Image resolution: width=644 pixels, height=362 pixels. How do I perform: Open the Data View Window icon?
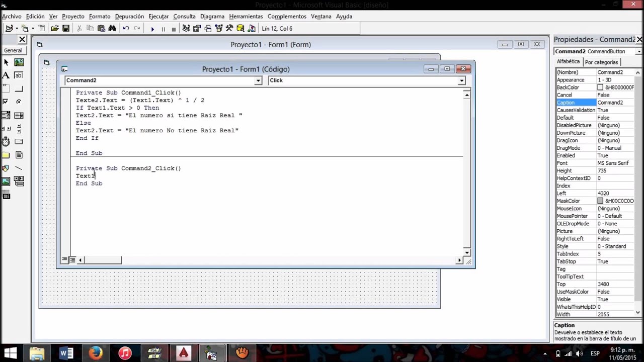[x=240, y=29]
